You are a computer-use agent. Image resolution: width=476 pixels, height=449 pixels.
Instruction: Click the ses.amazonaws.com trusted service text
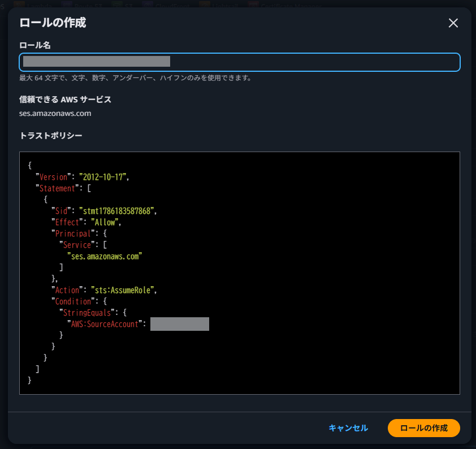(55, 114)
